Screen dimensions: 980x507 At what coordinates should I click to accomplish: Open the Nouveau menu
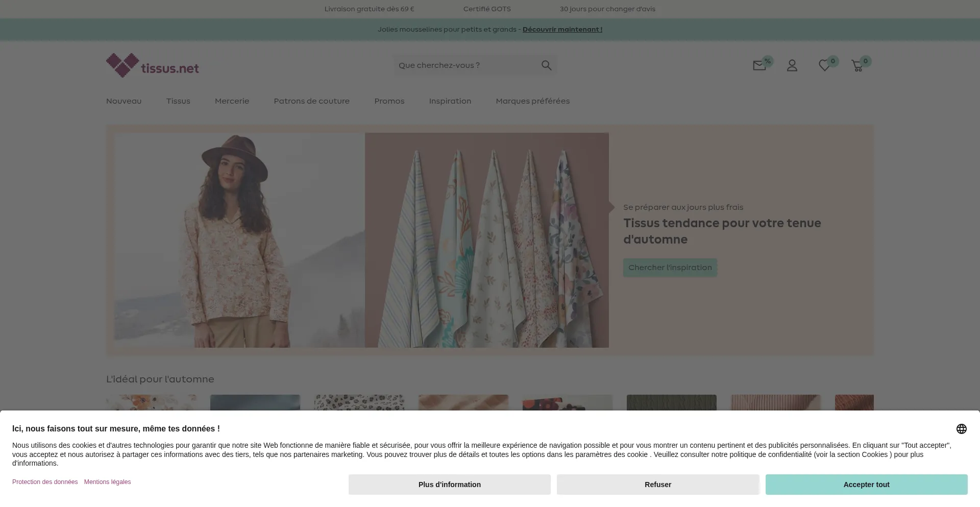click(x=124, y=101)
